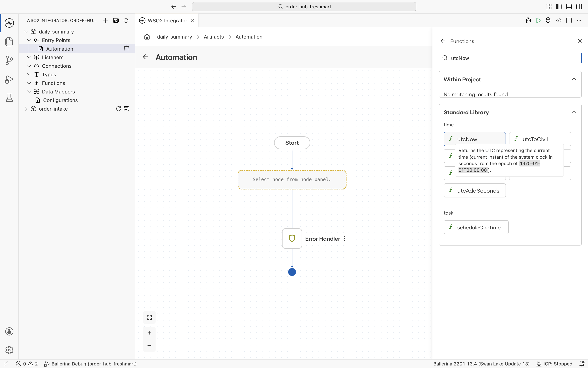This screenshot has height=368, width=588.
Task: Collapse the Standard Library section
Action: click(x=574, y=112)
